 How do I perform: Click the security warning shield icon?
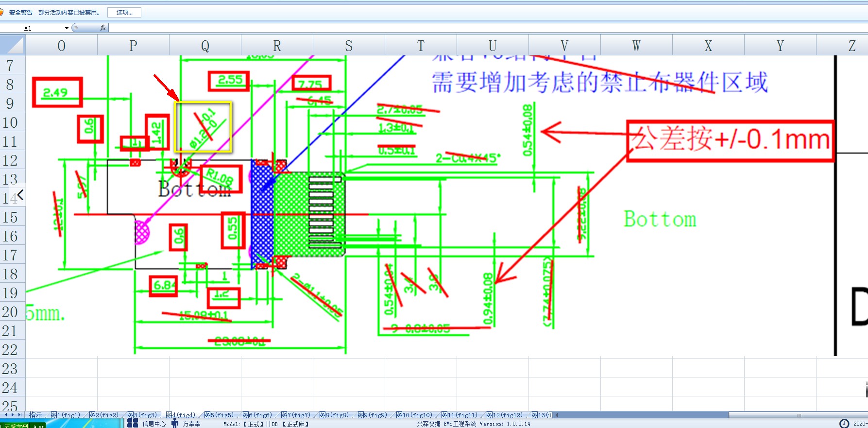(x=1, y=12)
